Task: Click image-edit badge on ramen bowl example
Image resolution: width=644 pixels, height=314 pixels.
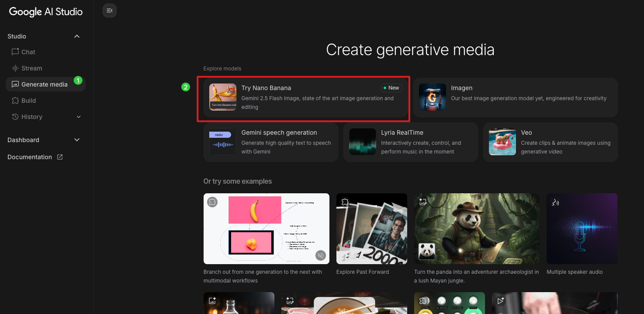Action: 290,301
